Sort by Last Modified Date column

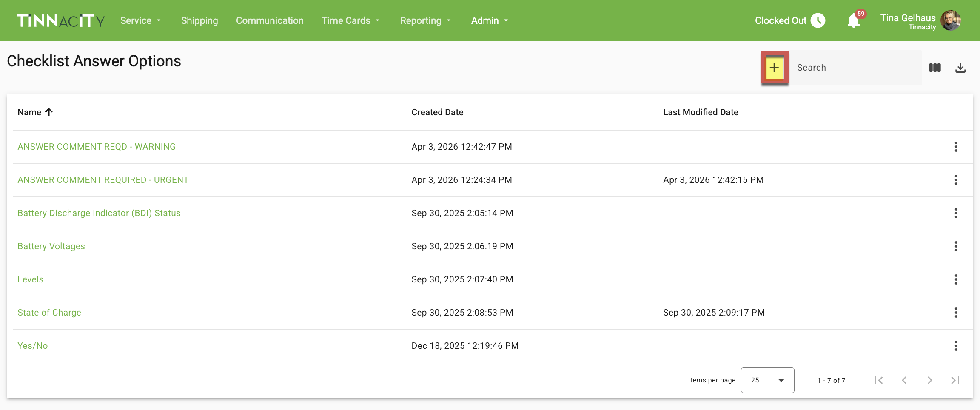point(701,112)
